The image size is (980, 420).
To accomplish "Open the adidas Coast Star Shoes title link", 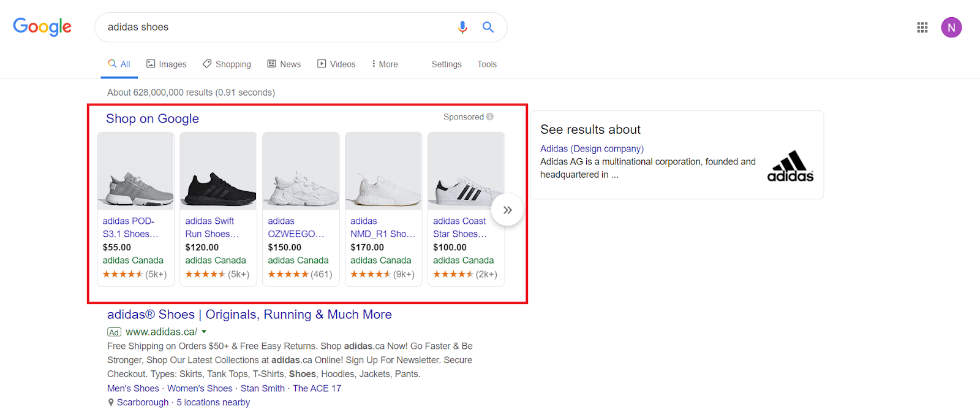I will [460, 227].
